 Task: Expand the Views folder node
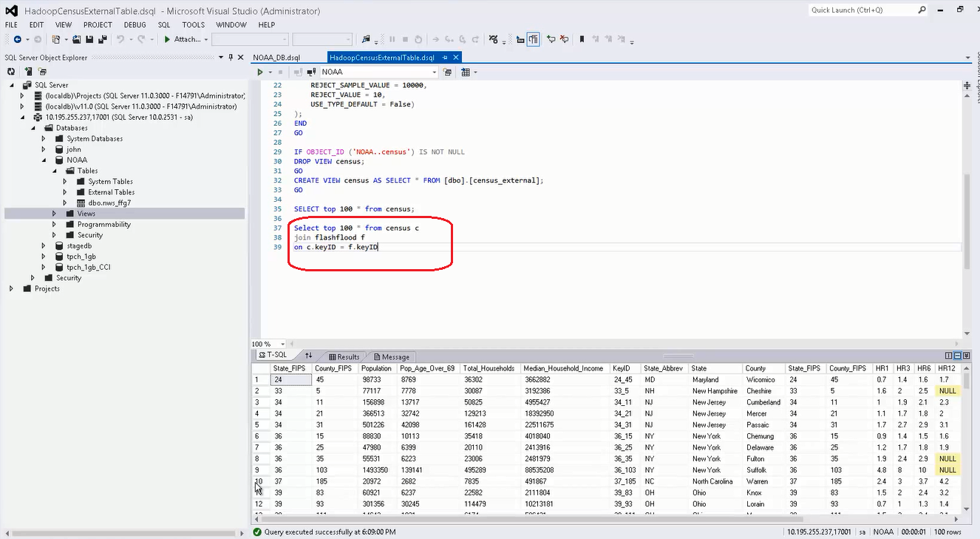point(54,214)
